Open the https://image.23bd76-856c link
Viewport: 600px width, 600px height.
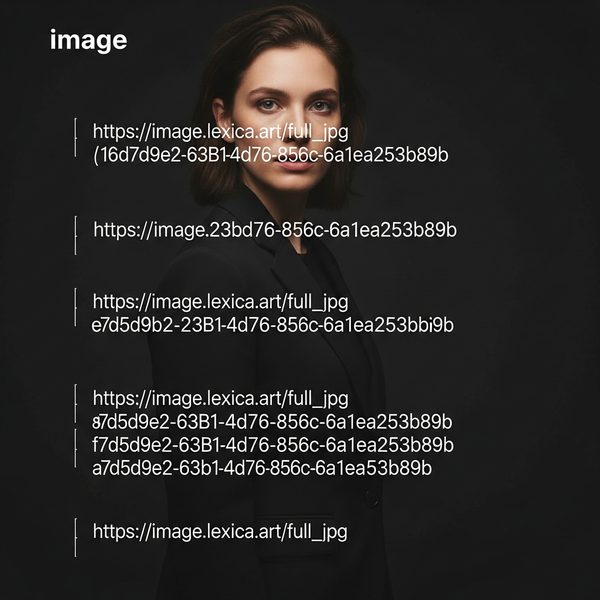click(275, 230)
